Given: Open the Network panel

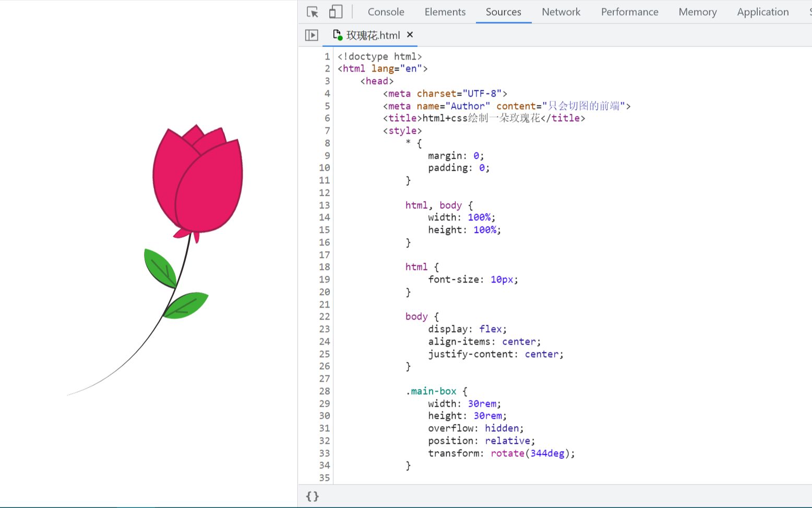Looking at the screenshot, I should click(561, 11).
